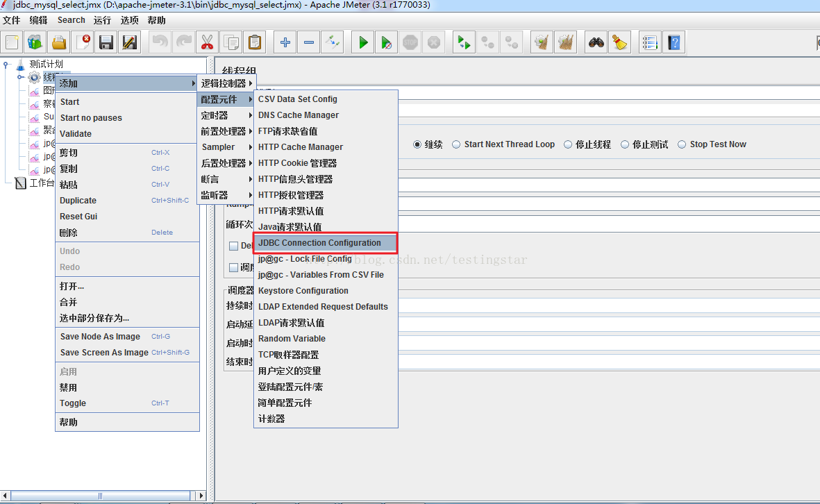Click the Collapse All minus icon
Image resolution: width=820 pixels, height=504 pixels.
pos(308,42)
